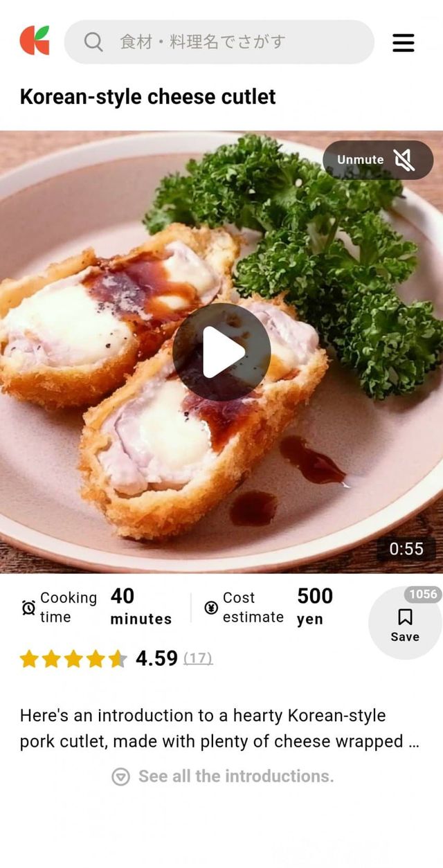Click the muted speaker icon

pyautogui.click(x=404, y=160)
